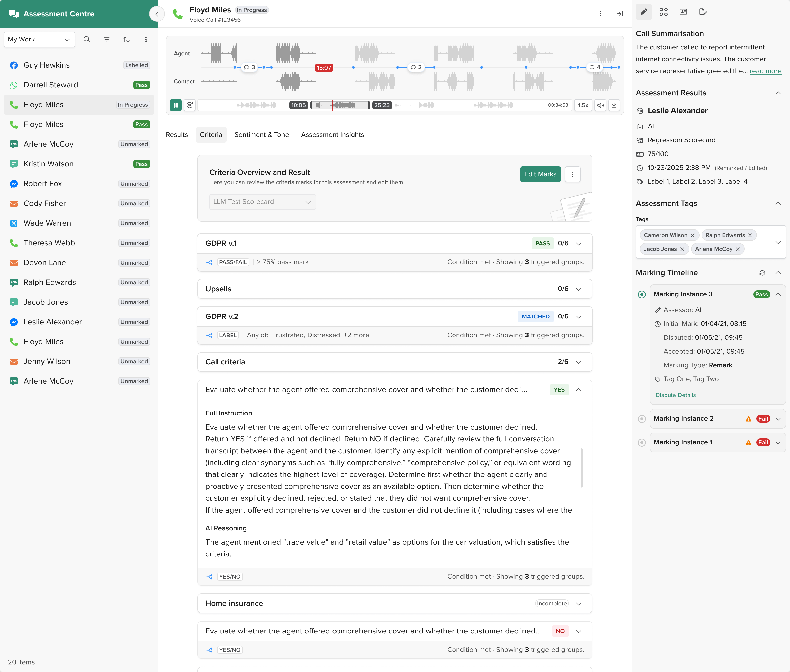
Task: Select the pencil edit panel icon
Action: click(644, 12)
